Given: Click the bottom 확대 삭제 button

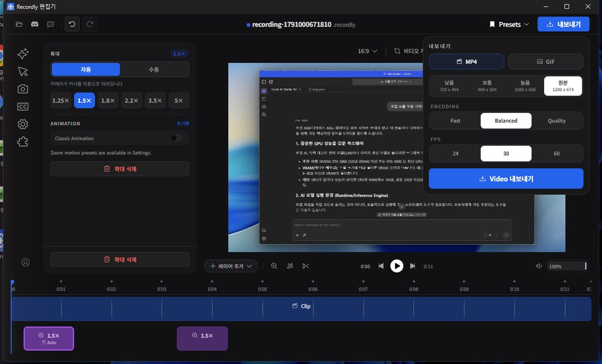Looking at the screenshot, I should (x=120, y=260).
